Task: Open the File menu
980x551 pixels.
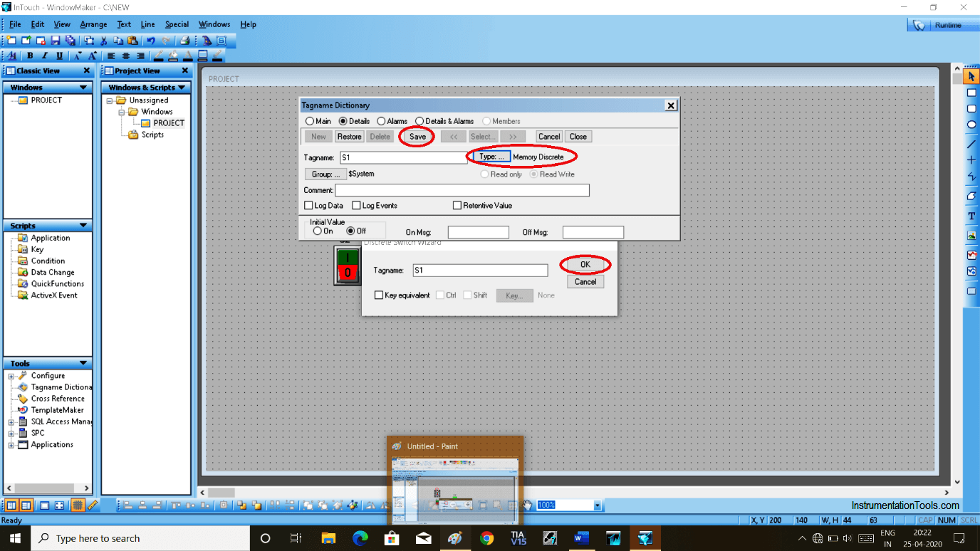Action: [15, 24]
